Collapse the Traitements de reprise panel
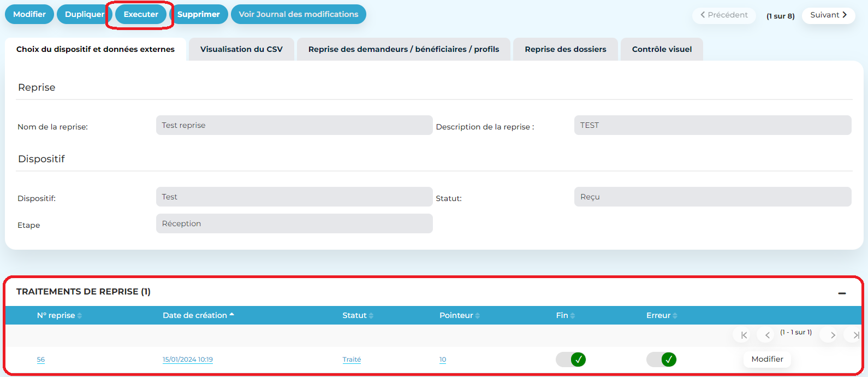 click(x=842, y=293)
